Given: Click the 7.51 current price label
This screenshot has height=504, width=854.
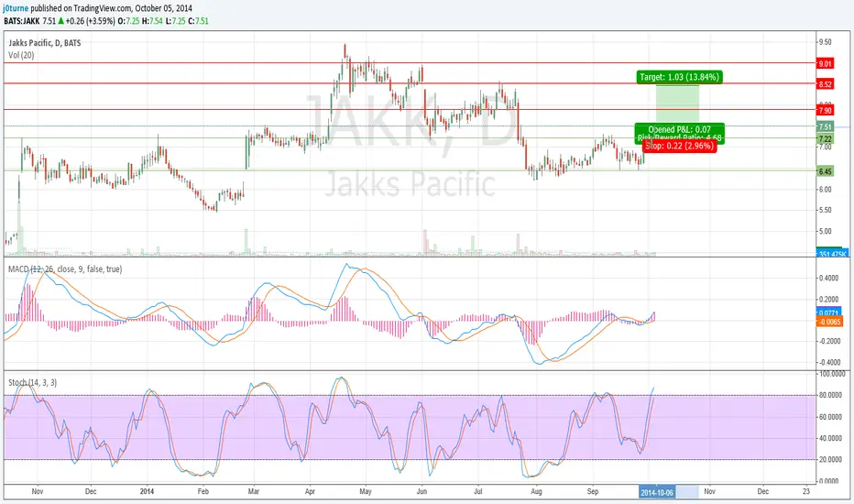Looking at the screenshot, I should coord(825,127).
